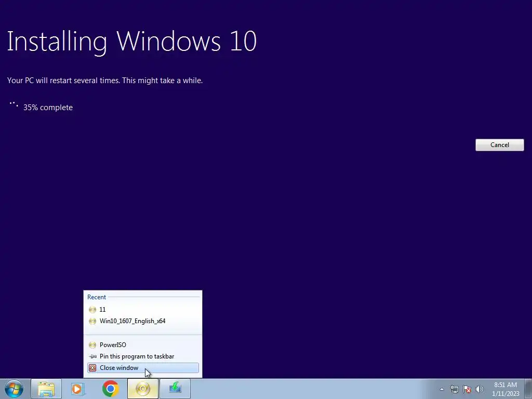The image size is (532, 399).
Task: Show hidden system tray icons
Action: (442, 389)
